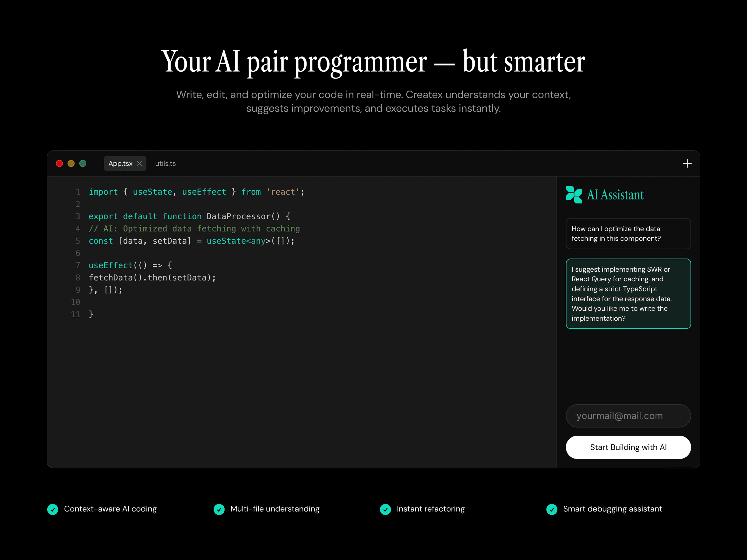Click the checkmark icon beside Smart debugging assistant
This screenshot has width=747, height=560.
tap(552, 509)
